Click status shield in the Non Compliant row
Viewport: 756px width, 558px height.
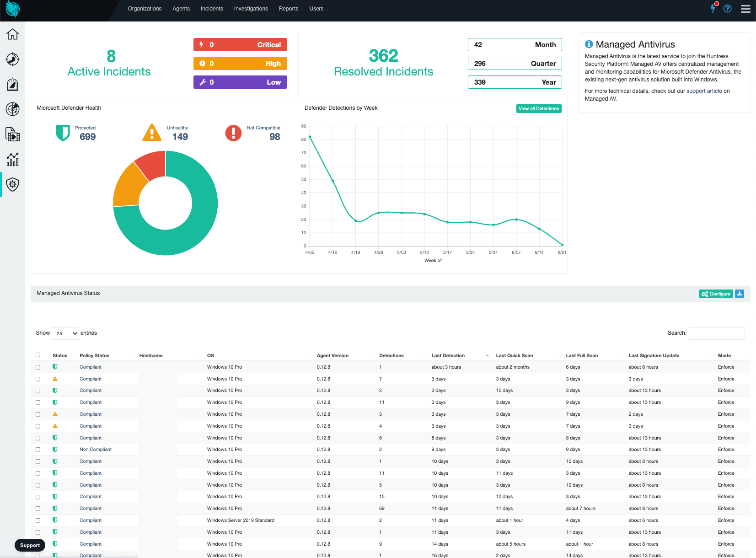click(55, 450)
